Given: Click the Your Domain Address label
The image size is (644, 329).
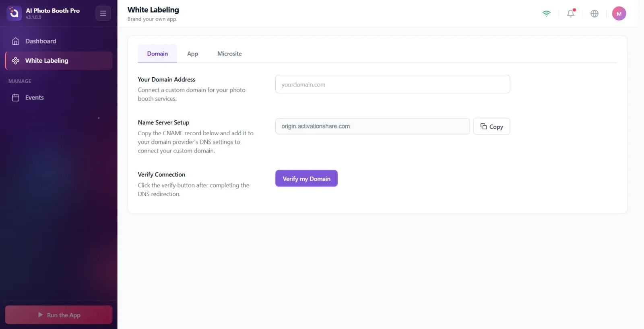Looking at the screenshot, I should click(x=167, y=79).
